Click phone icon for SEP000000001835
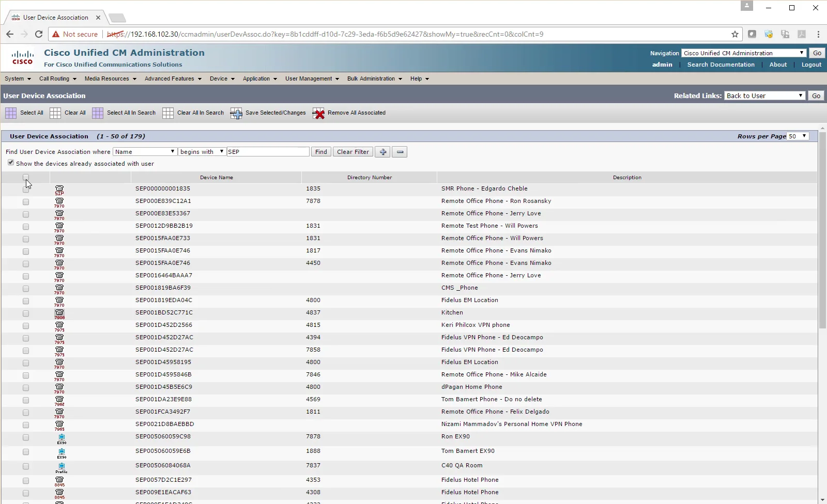 tap(59, 190)
